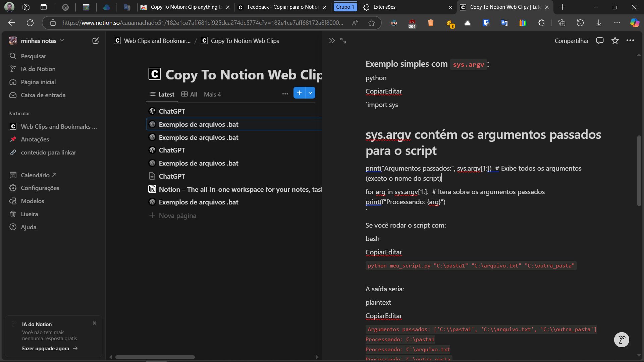
Task: Click the address bar URL
Action: (203, 23)
